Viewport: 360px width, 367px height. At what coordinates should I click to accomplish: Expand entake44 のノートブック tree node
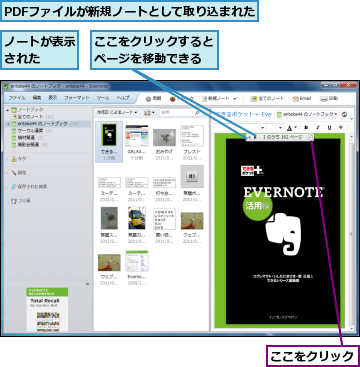click(8, 124)
